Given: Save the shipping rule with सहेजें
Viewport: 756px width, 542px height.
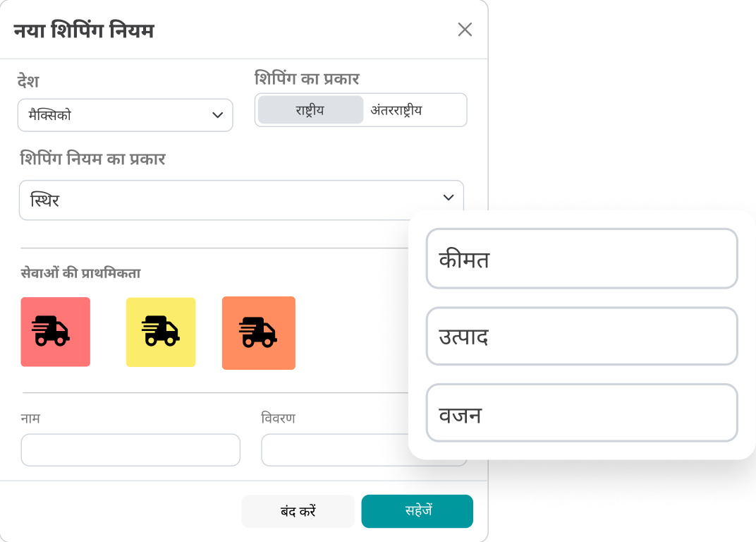Looking at the screenshot, I should click(x=417, y=511).
